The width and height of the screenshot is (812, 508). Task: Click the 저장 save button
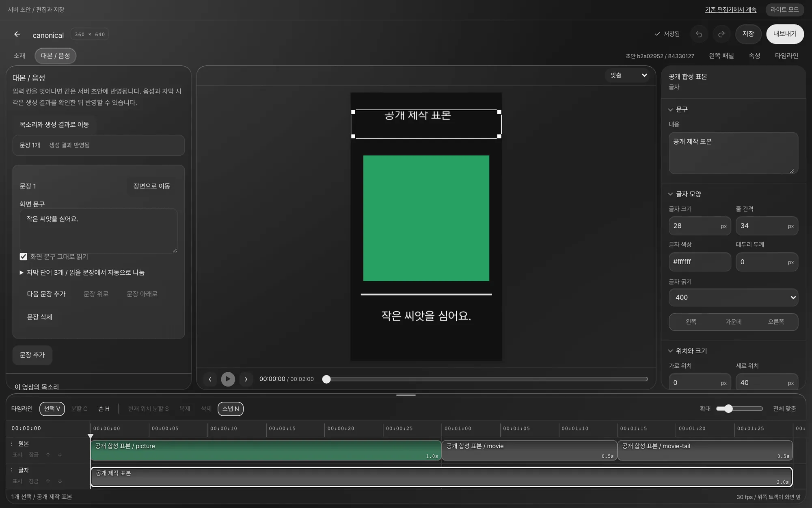(x=748, y=34)
